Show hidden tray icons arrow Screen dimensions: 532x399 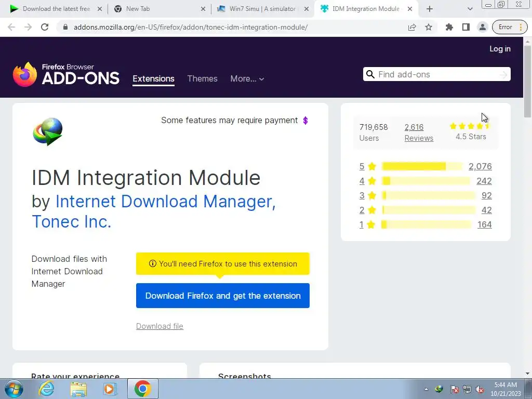tap(426, 389)
